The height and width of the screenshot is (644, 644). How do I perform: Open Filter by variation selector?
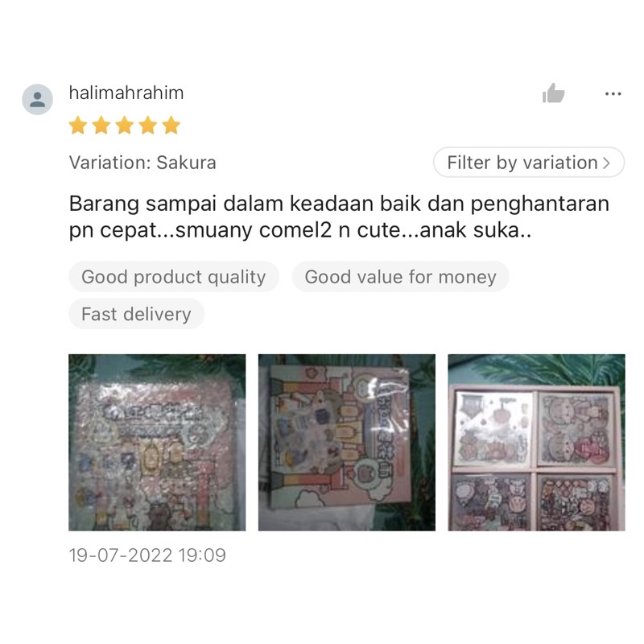(529, 163)
